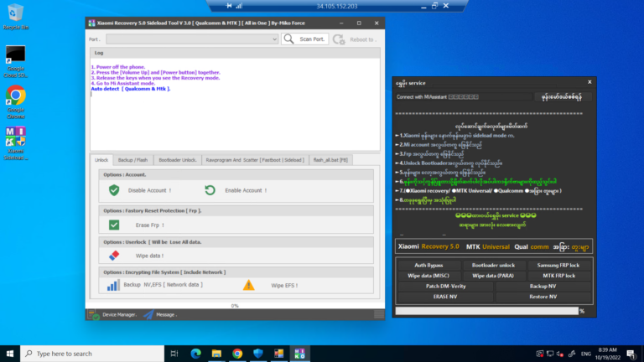Click the Reboot to gear icon
This screenshot has height=362, width=644.
pyautogui.click(x=339, y=39)
